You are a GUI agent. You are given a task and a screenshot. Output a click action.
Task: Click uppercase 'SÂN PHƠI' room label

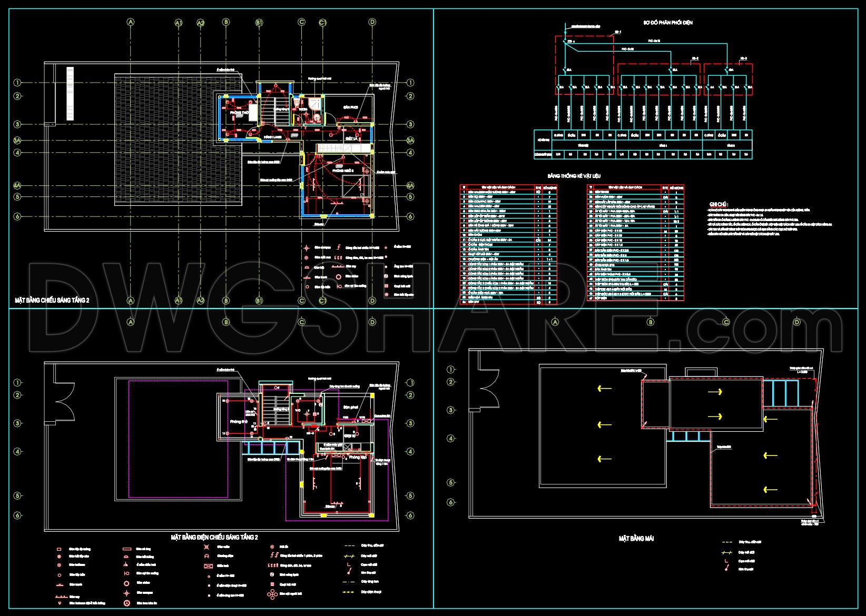point(351,107)
